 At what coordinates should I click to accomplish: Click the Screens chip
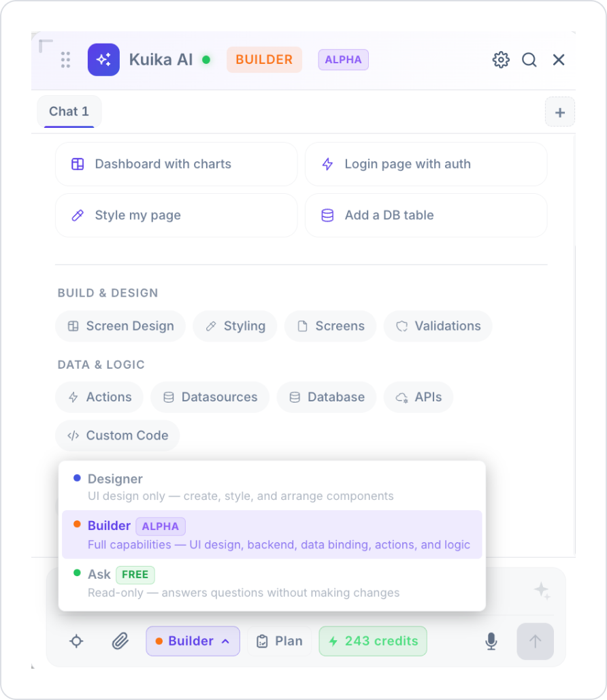[x=331, y=327]
